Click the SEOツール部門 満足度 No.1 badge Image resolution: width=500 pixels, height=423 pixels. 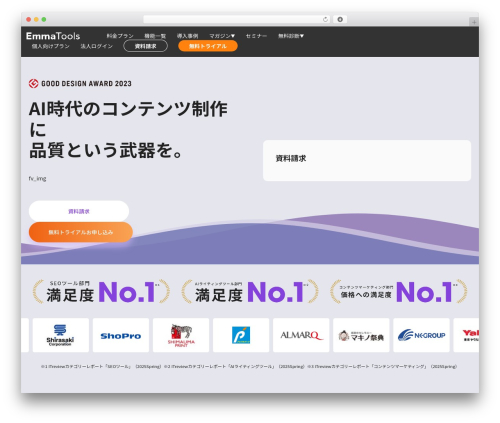click(x=101, y=292)
